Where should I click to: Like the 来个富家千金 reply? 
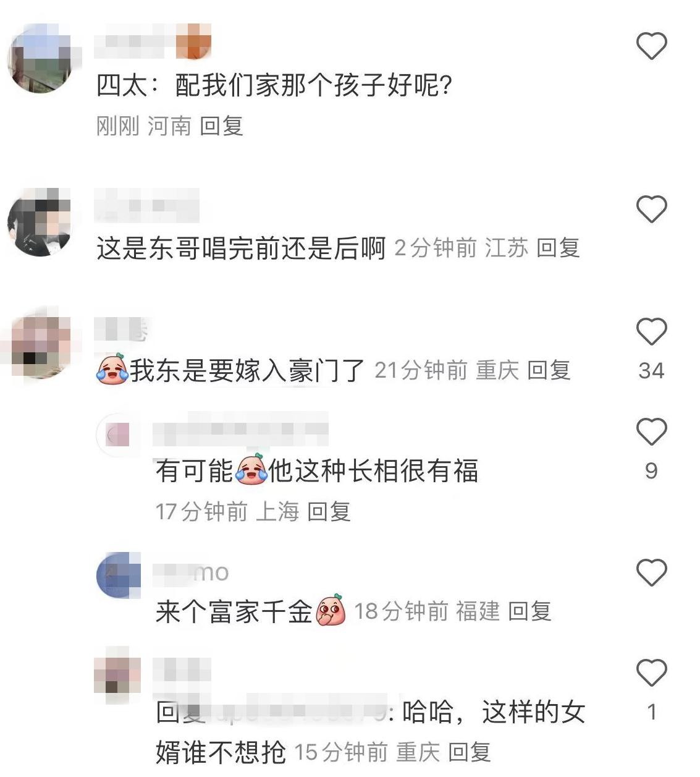pyautogui.click(x=652, y=572)
